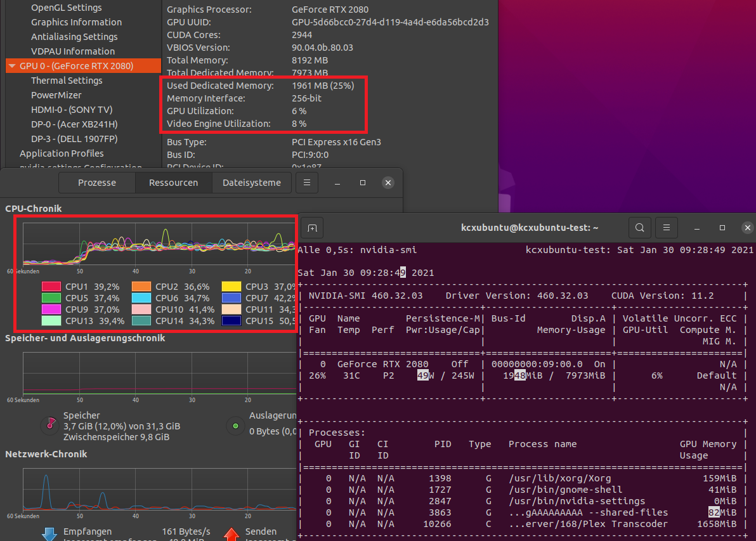Change the CPU15 dark blue color swatch

pos(231,321)
